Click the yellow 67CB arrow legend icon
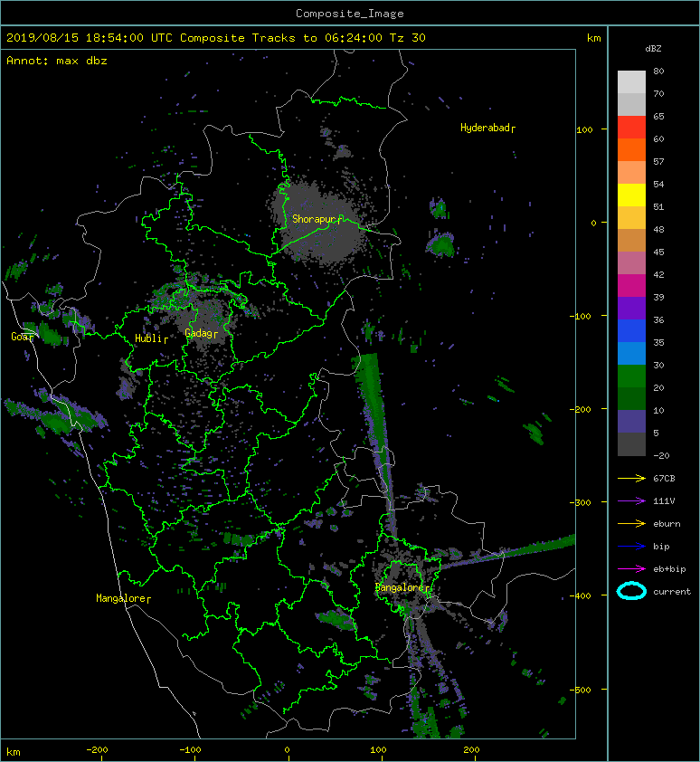This screenshot has width=700, height=762. pyautogui.click(x=631, y=479)
